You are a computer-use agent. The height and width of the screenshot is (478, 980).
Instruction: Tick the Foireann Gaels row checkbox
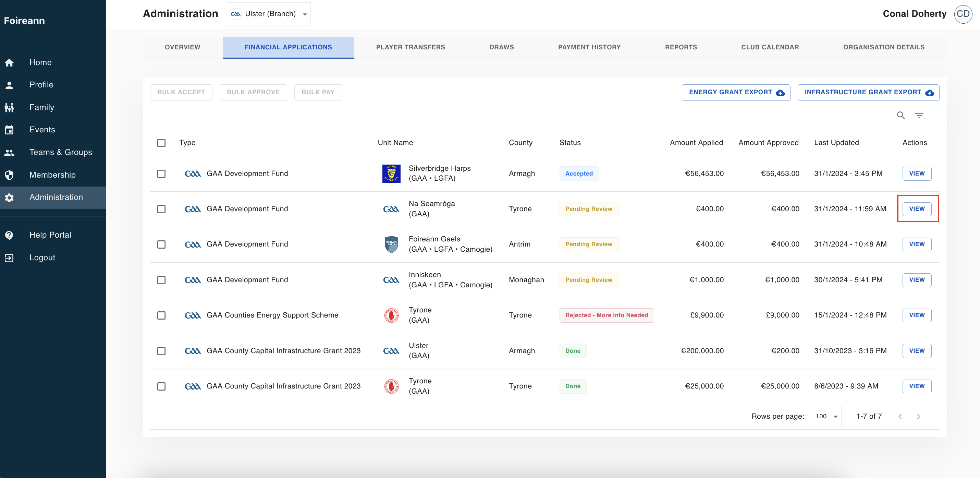(161, 244)
